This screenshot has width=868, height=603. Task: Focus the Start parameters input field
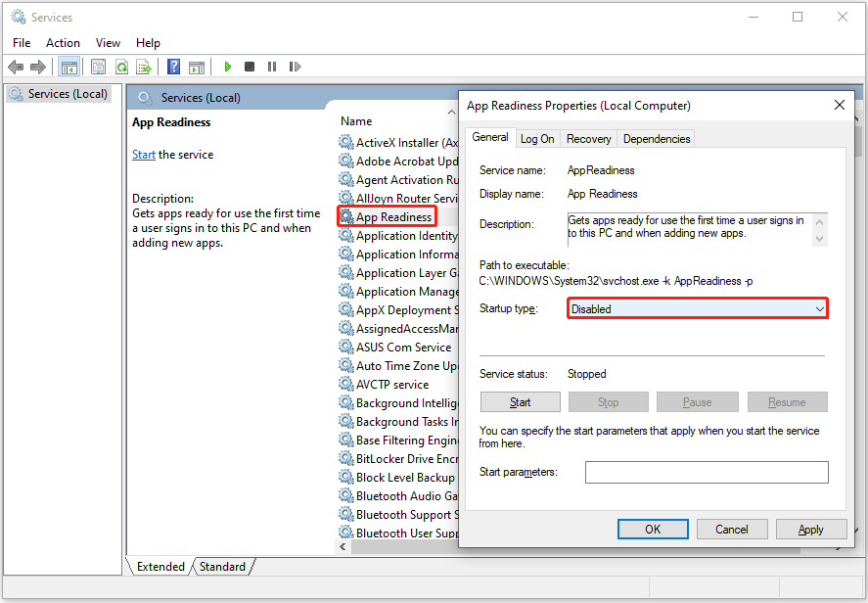click(707, 472)
